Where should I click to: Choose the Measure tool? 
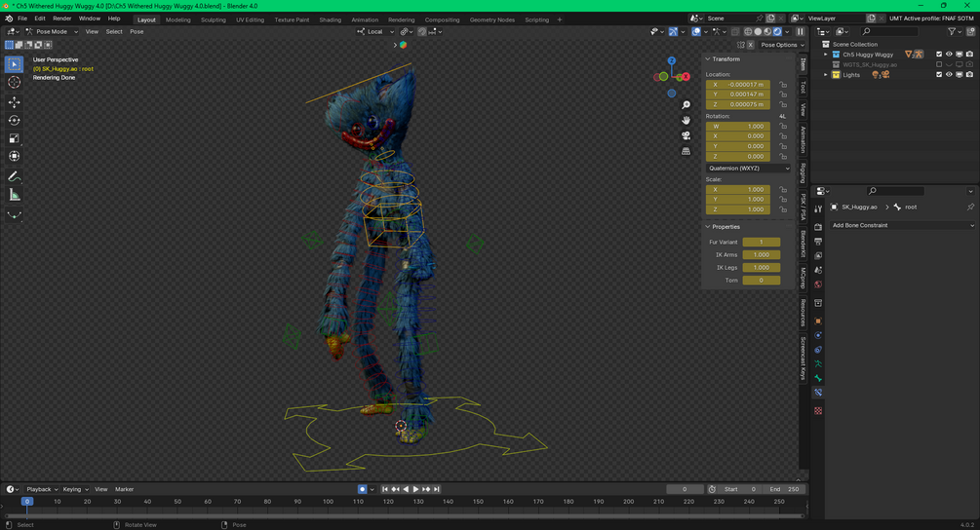(15, 195)
